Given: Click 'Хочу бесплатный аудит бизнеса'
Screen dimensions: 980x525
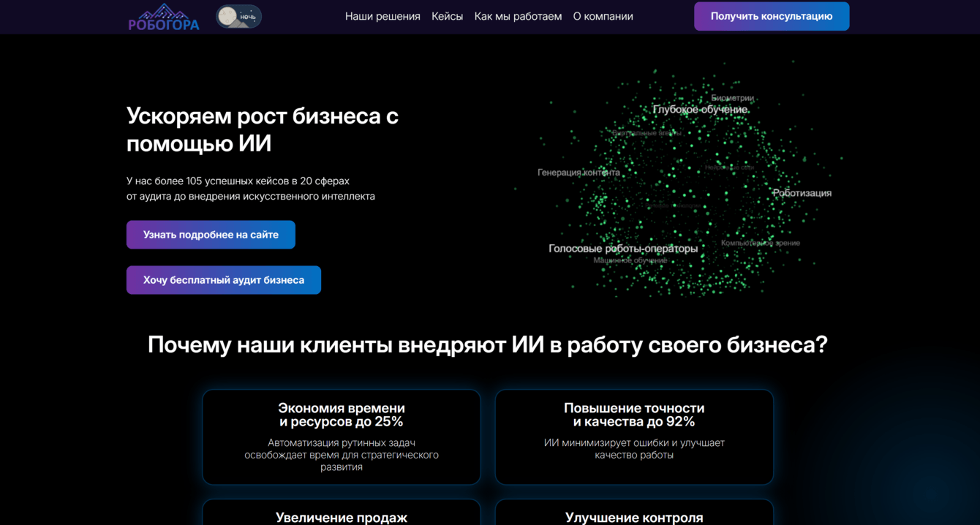Looking at the screenshot, I should tap(224, 279).
